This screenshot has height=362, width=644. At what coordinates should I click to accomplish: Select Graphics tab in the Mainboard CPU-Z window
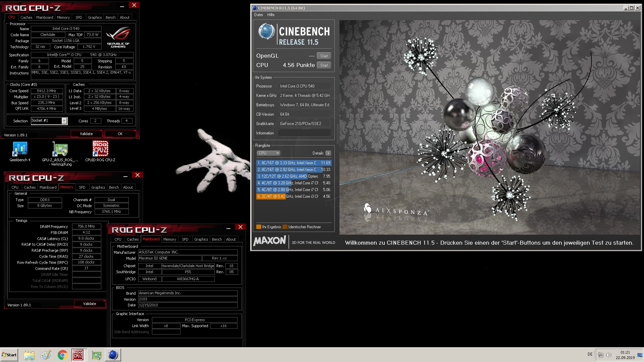[201, 239]
